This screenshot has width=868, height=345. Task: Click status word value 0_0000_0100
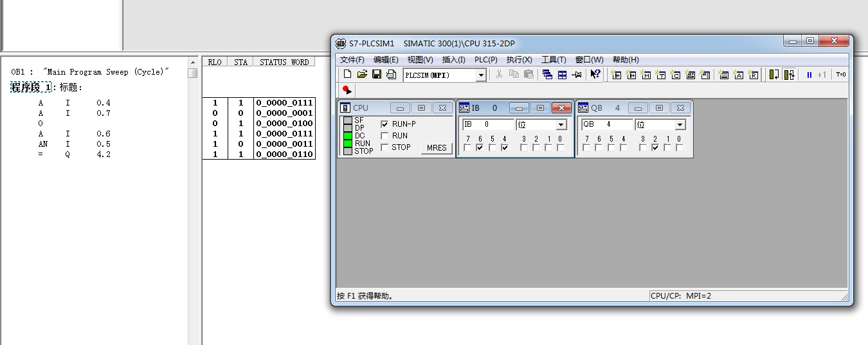tap(284, 124)
